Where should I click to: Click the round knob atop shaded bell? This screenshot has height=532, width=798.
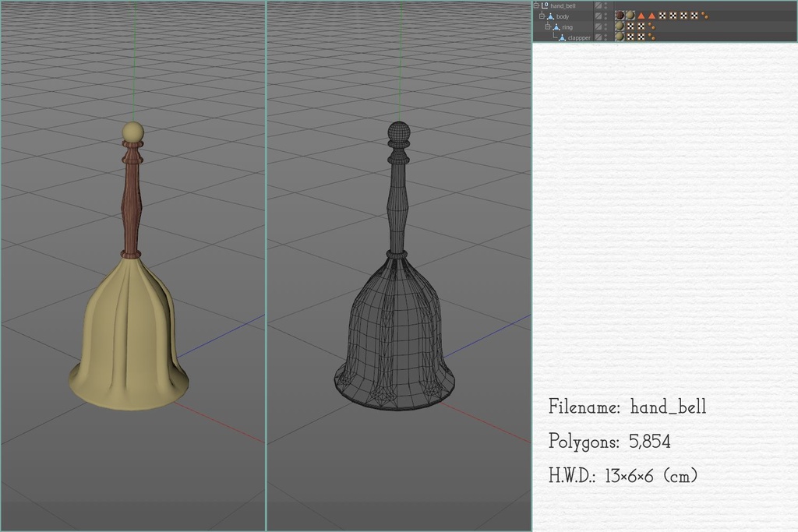132,132
